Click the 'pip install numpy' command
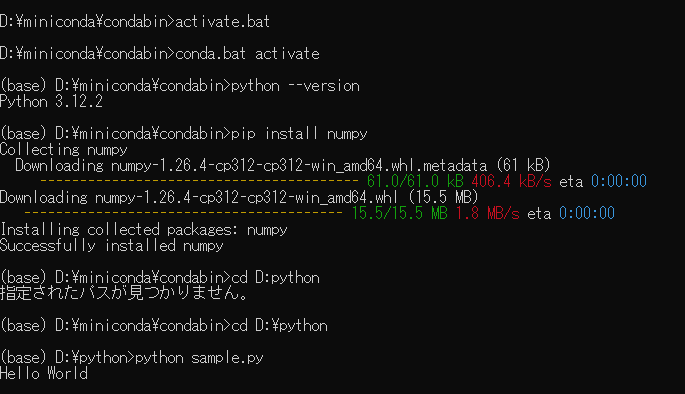Image resolution: width=685 pixels, height=394 pixels. point(299,133)
